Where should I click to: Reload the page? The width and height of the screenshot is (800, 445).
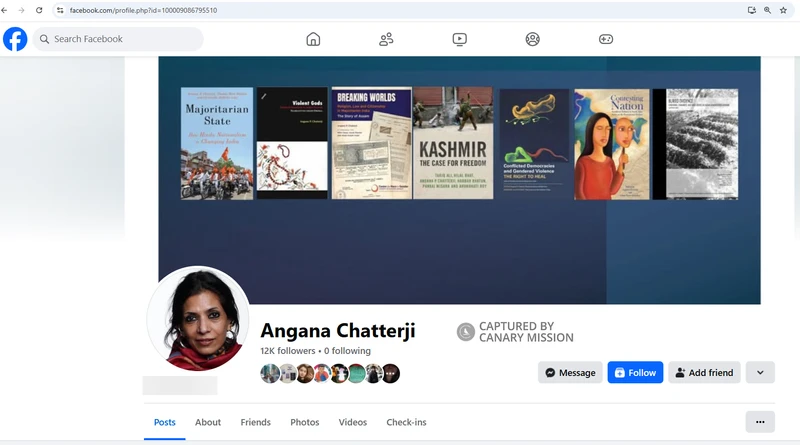point(39,10)
